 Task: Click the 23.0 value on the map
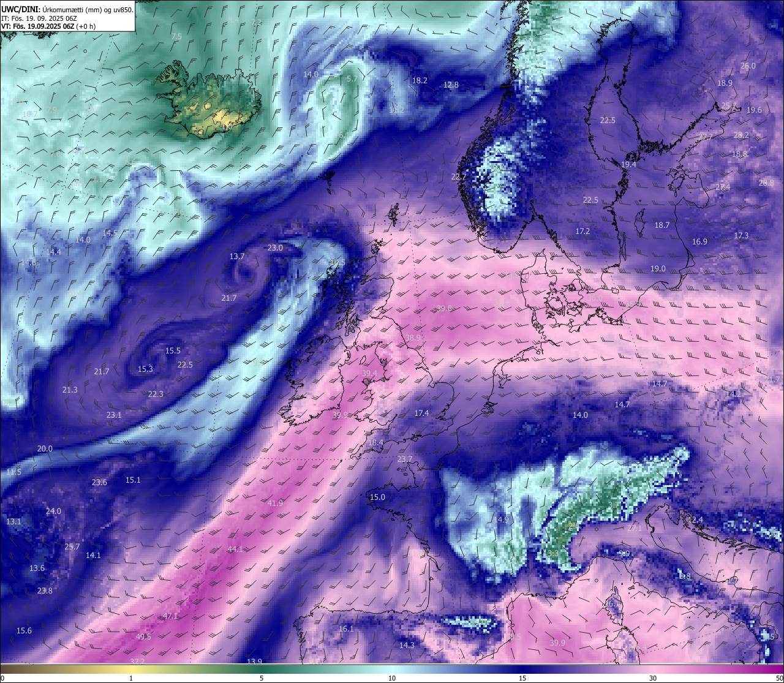pyautogui.click(x=275, y=248)
